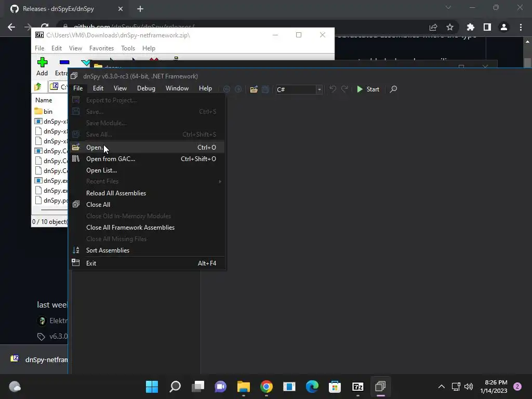Open the 7-Zip Help menu
This screenshot has width=532, height=399.
pos(149,48)
